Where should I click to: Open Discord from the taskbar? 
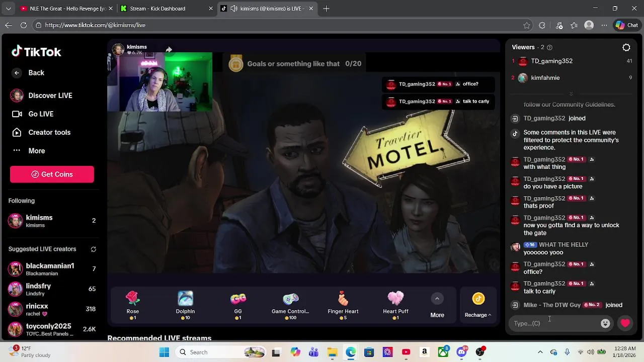pos(461,352)
